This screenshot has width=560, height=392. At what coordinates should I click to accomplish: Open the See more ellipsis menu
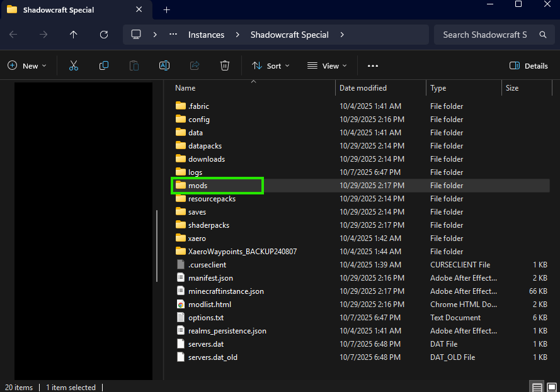(x=373, y=65)
